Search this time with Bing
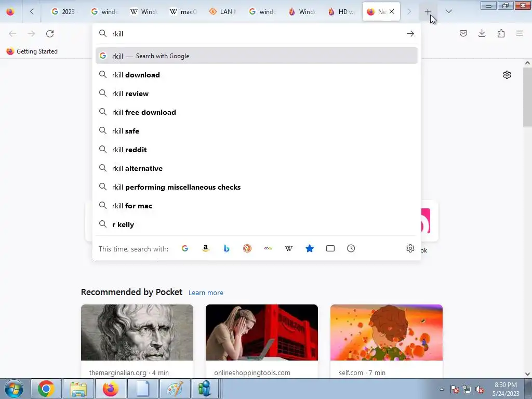The width and height of the screenshot is (532, 399). tap(227, 248)
